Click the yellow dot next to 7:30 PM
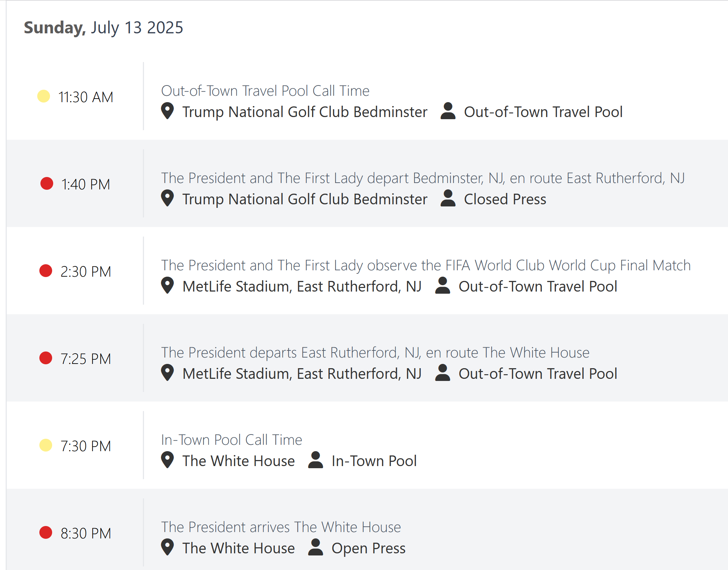The width and height of the screenshot is (728, 570). coord(46,445)
